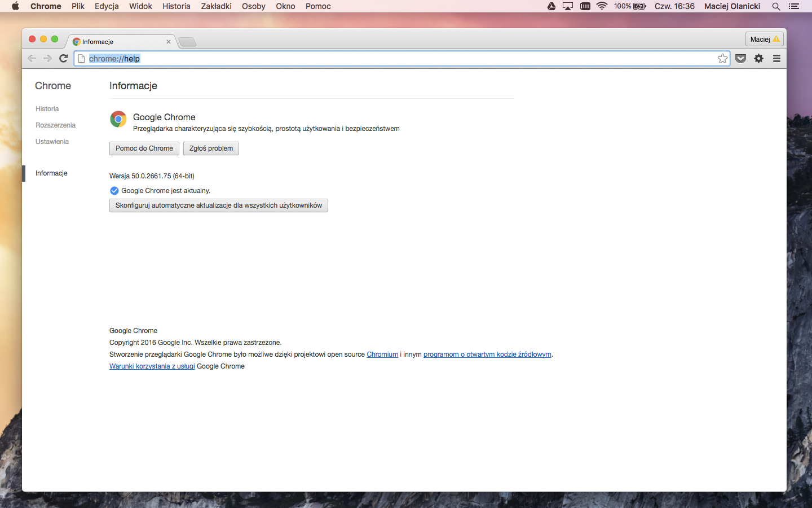Click the Chrome sidebar heading
The image size is (812, 508).
tap(53, 86)
